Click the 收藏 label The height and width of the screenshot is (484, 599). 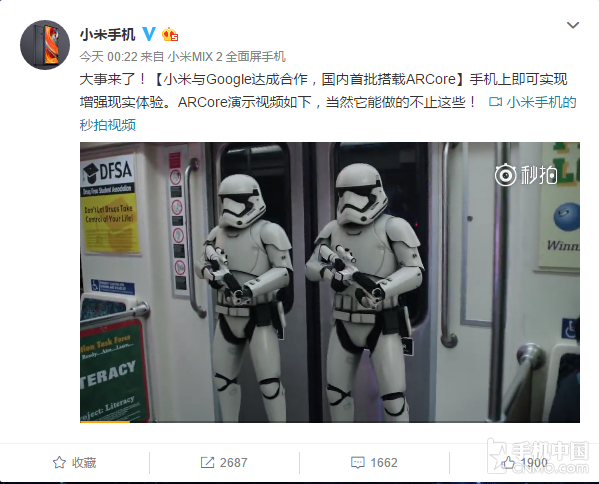[x=84, y=463]
